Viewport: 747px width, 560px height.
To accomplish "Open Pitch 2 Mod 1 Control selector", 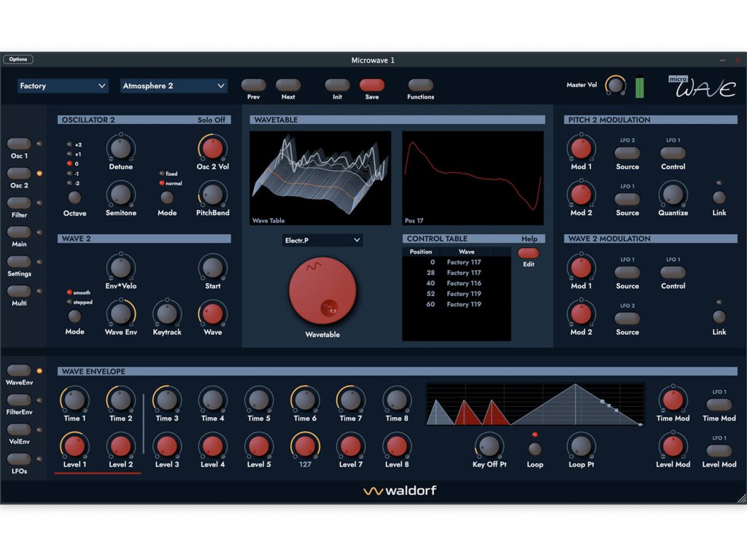I will pos(673,153).
